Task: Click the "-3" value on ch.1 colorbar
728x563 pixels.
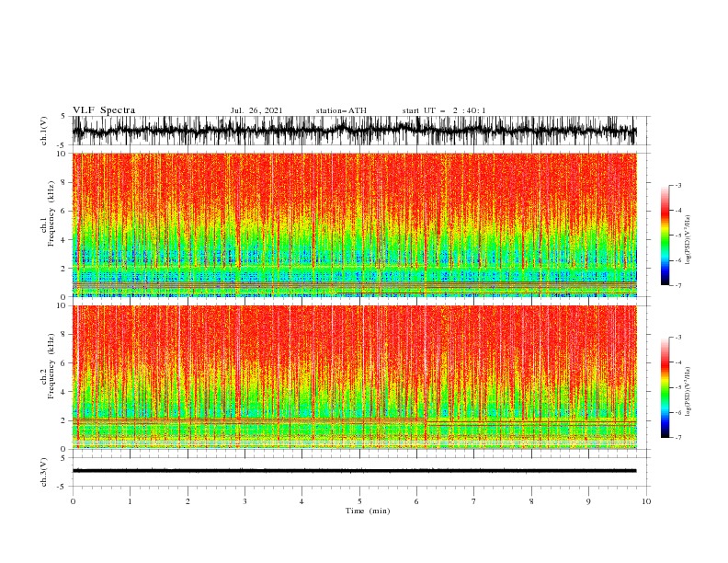Action: (x=678, y=185)
